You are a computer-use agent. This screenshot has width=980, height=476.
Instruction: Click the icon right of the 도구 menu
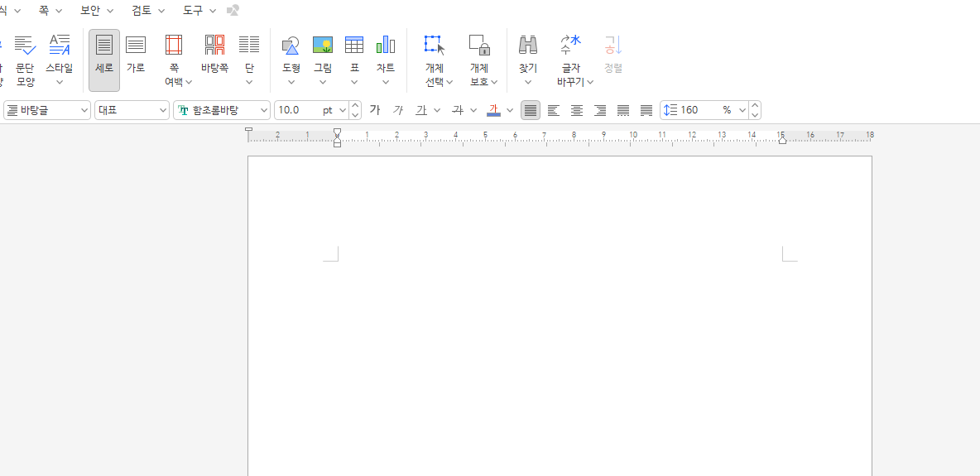[x=233, y=11]
